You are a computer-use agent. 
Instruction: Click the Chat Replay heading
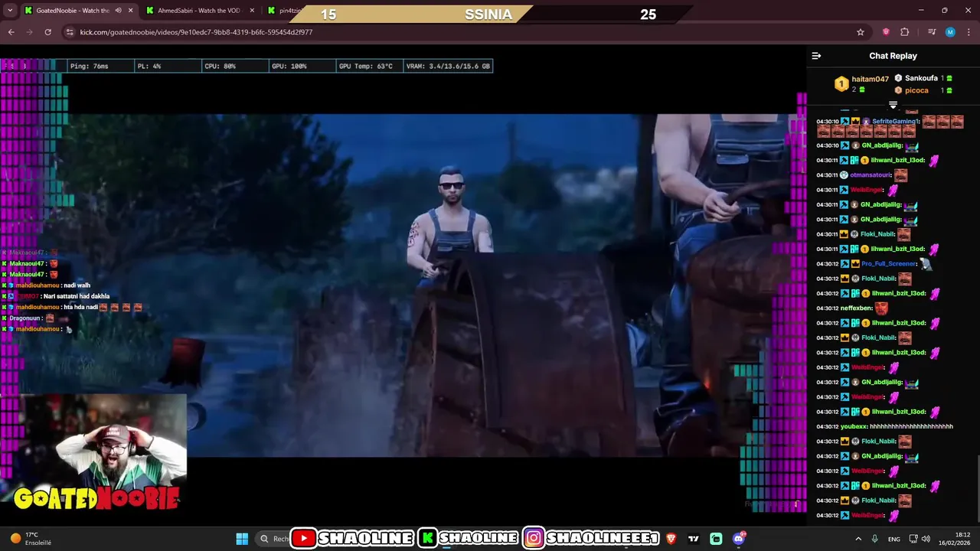click(x=893, y=56)
